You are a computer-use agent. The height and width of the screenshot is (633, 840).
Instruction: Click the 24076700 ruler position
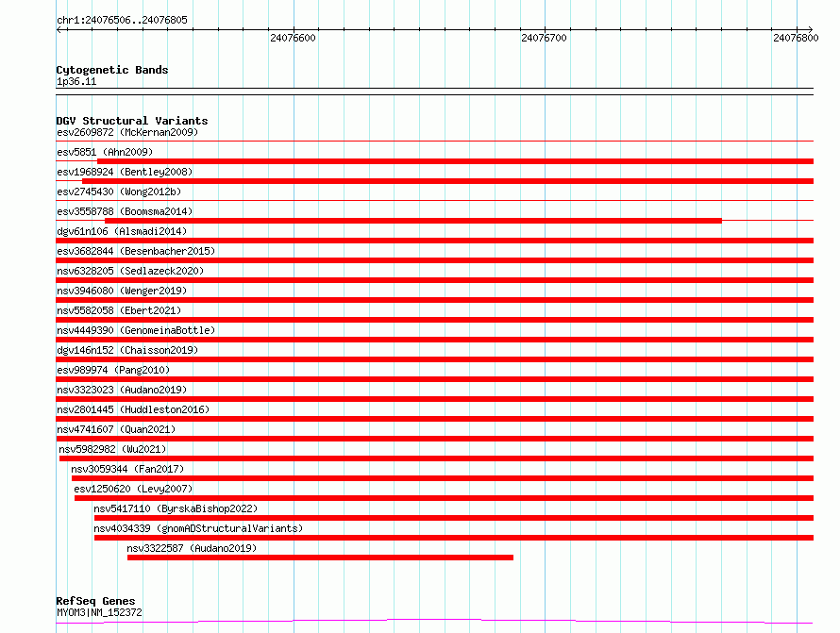click(545, 38)
